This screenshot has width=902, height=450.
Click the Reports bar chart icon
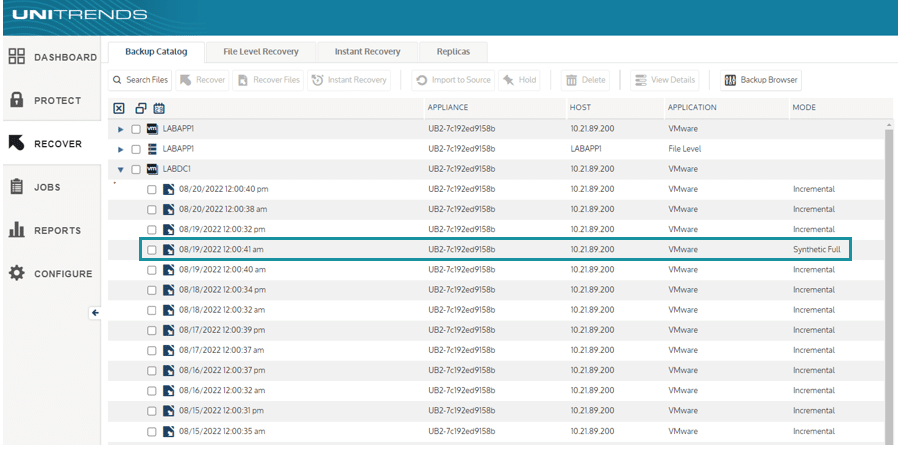click(x=17, y=230)
